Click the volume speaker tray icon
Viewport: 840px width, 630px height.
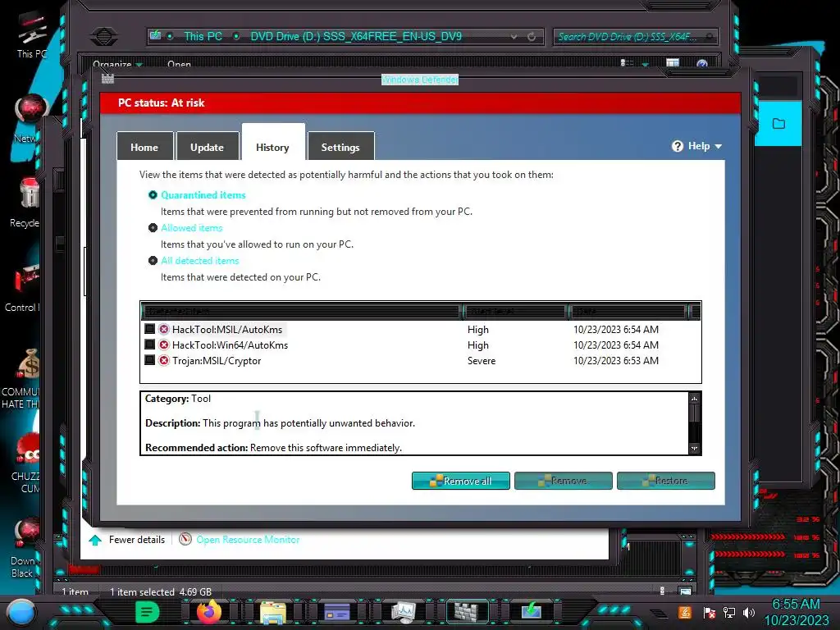(x=748, y=612)
